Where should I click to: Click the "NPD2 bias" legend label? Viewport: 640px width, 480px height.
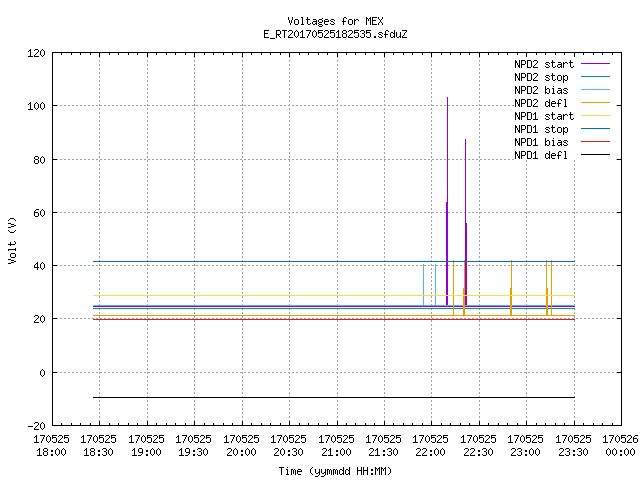pos(541,90)
